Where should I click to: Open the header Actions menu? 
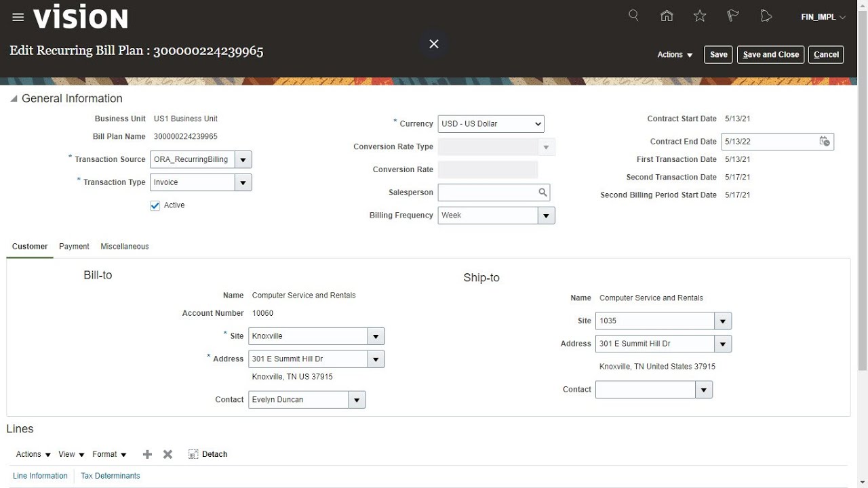click(x=675, y=55)
